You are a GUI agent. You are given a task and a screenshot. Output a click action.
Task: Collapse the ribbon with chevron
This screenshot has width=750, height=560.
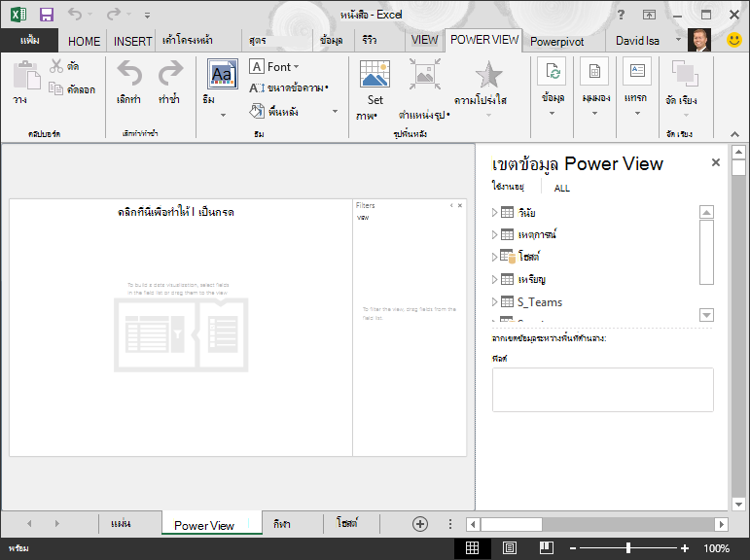click(x=734, y=134)
